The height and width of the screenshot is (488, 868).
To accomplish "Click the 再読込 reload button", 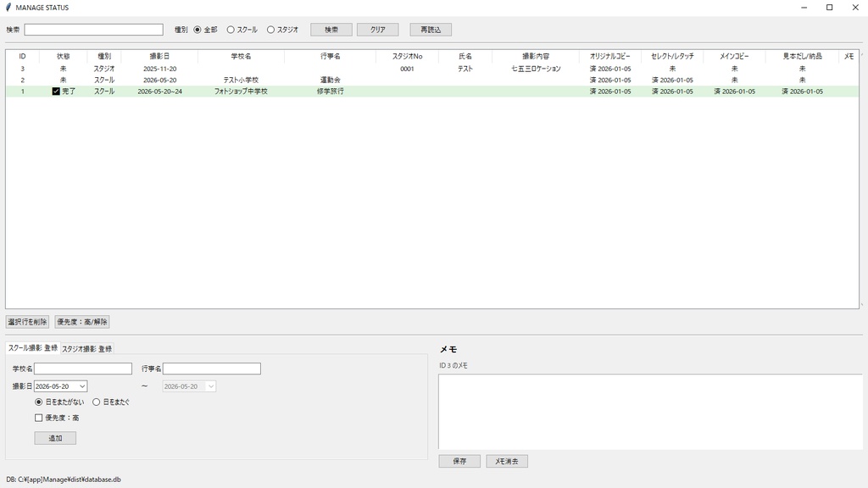I will (x=431, y=28).
